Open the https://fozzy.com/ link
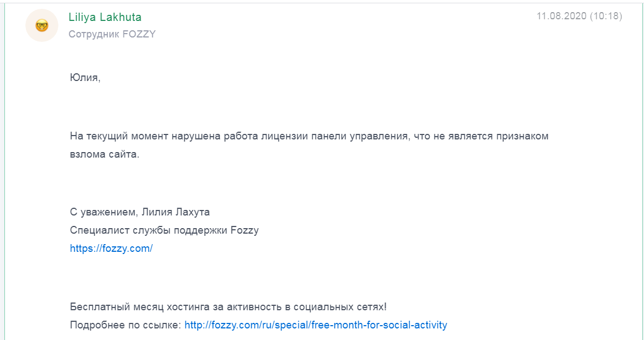The width and height of the screenshot is (644, 340). (111, 249)
